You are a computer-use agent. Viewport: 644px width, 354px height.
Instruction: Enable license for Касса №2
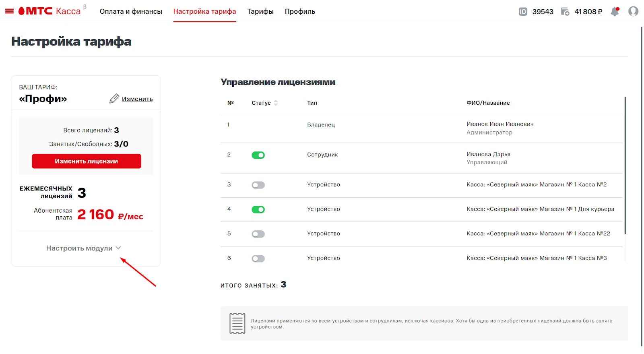pos(258,185)
